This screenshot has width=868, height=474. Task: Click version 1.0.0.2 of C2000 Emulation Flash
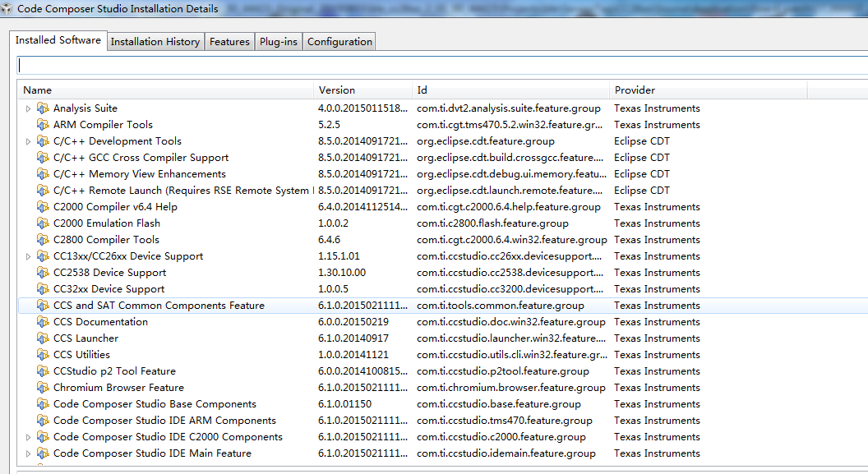[x=333, y=223]
